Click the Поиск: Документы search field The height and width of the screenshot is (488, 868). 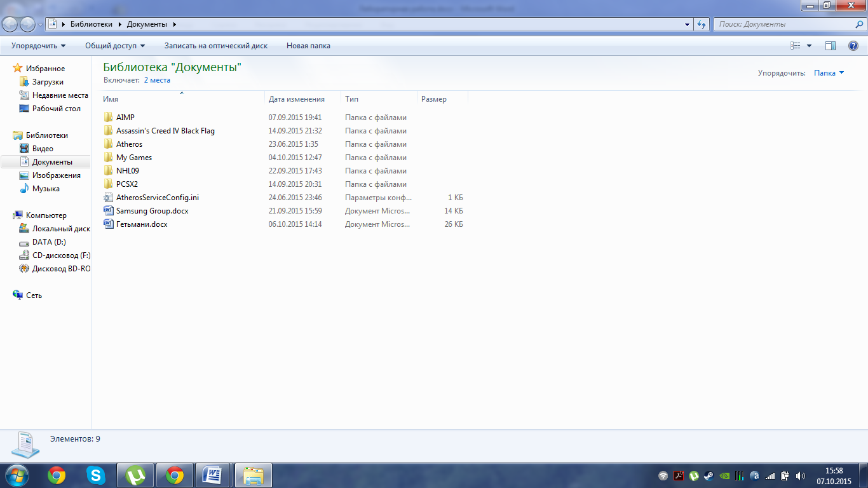tap(790, 24)
